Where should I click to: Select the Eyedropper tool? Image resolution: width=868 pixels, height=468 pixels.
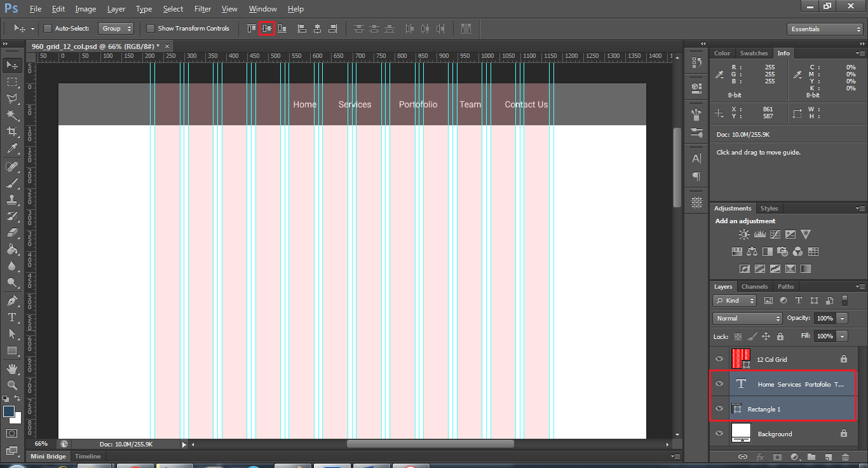click(12, 149)
